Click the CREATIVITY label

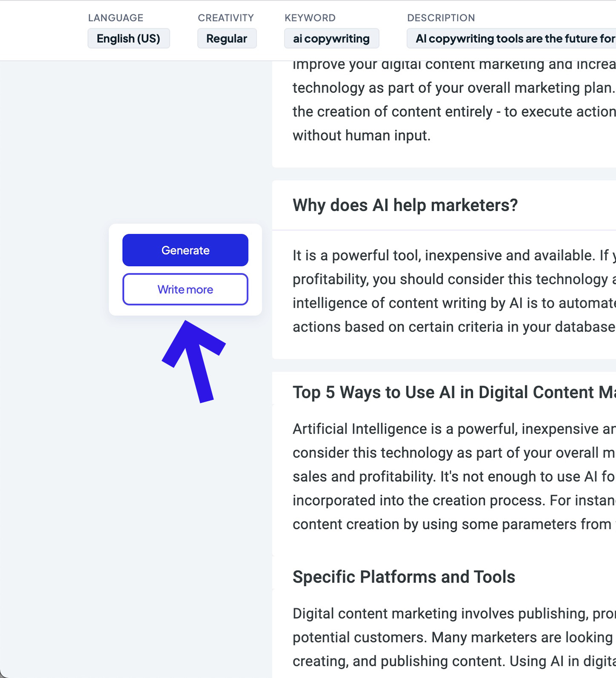[x=226, y=18]
